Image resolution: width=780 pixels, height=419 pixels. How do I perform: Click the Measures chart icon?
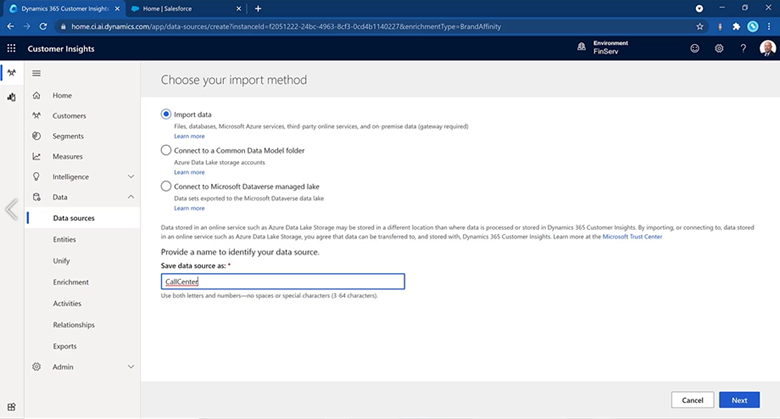(x=36, y=156)
